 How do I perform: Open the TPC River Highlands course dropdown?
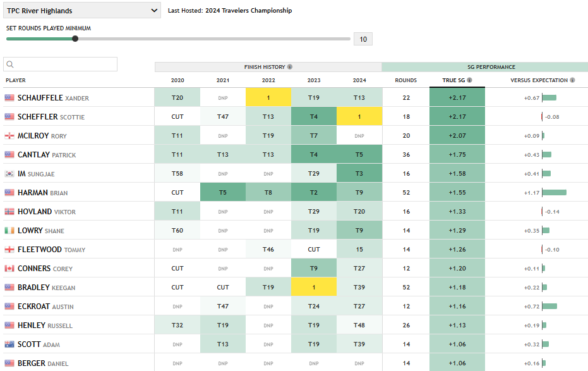pyautogui.click(x=82, y=11)
